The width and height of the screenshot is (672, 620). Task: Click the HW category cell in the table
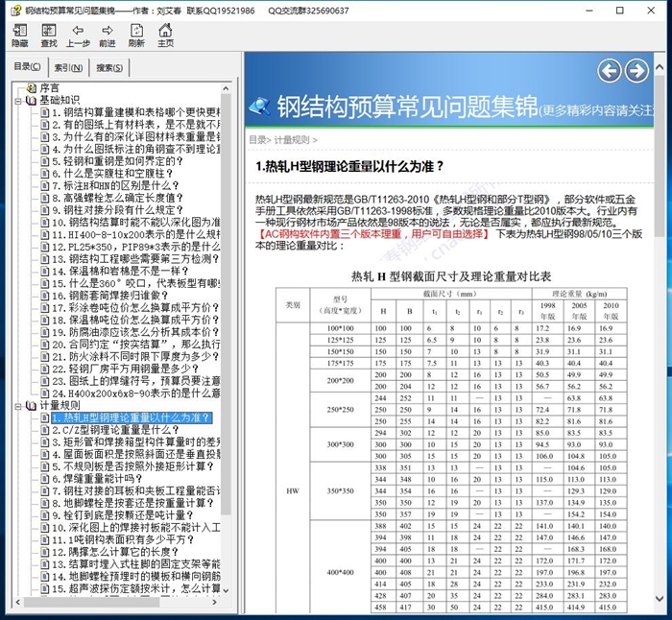click(x=293, y=491)
